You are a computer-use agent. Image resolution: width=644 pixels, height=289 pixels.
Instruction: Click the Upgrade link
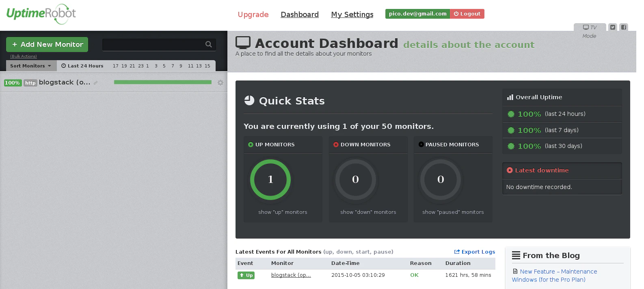click(253, 15)
